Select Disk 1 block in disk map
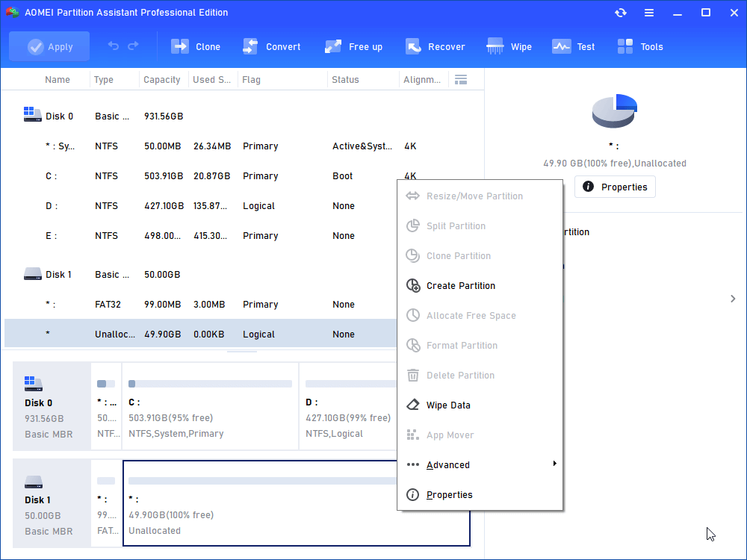This screenshot has height=560, width=747. 52,503
